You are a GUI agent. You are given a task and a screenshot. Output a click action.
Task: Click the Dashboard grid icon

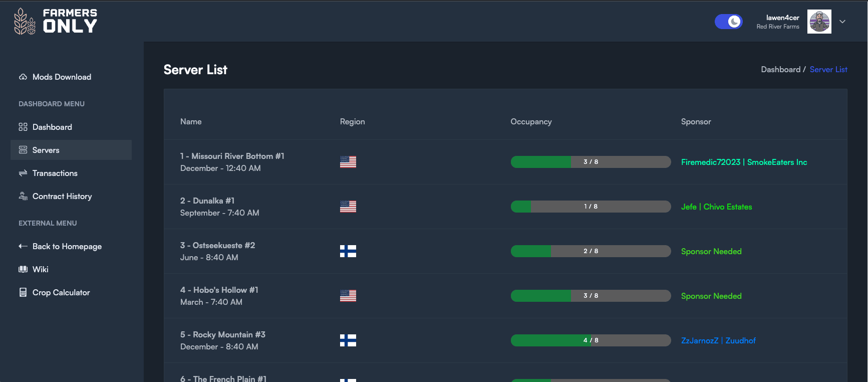pyautogui.click(x=23, y=127)
